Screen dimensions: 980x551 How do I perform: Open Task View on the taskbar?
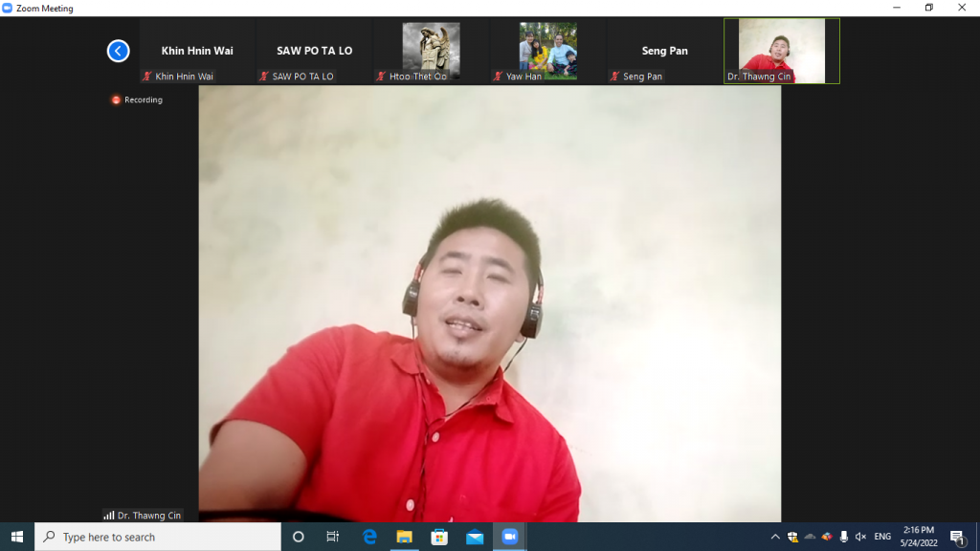(332, 537)
